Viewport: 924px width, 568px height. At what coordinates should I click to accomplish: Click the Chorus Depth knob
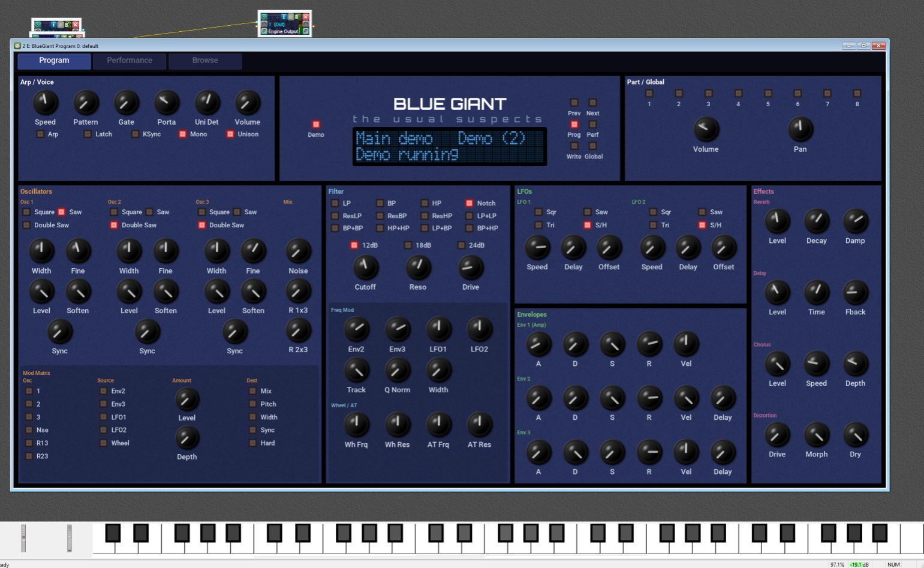[x=855, y=364]
